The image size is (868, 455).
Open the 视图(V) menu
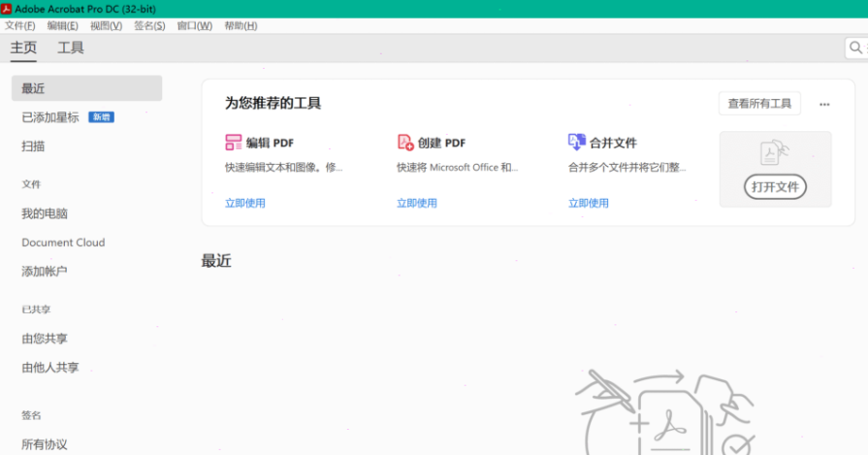(x=107, y=26)
